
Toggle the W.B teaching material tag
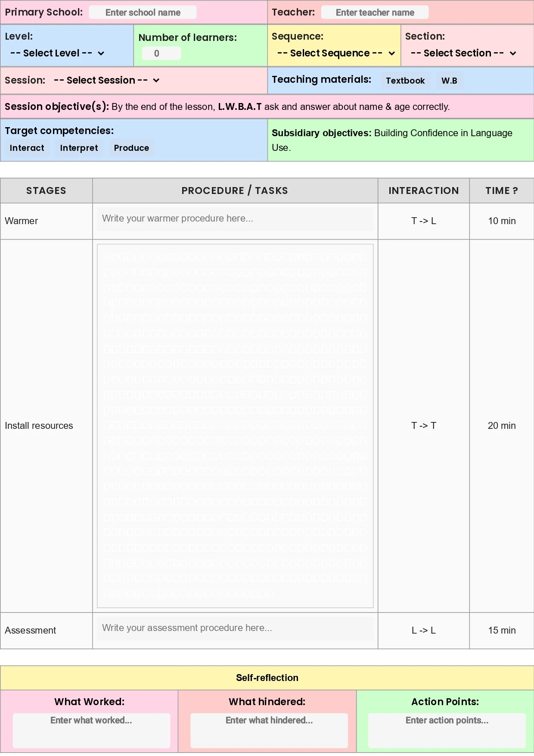(x=449, y=81)
